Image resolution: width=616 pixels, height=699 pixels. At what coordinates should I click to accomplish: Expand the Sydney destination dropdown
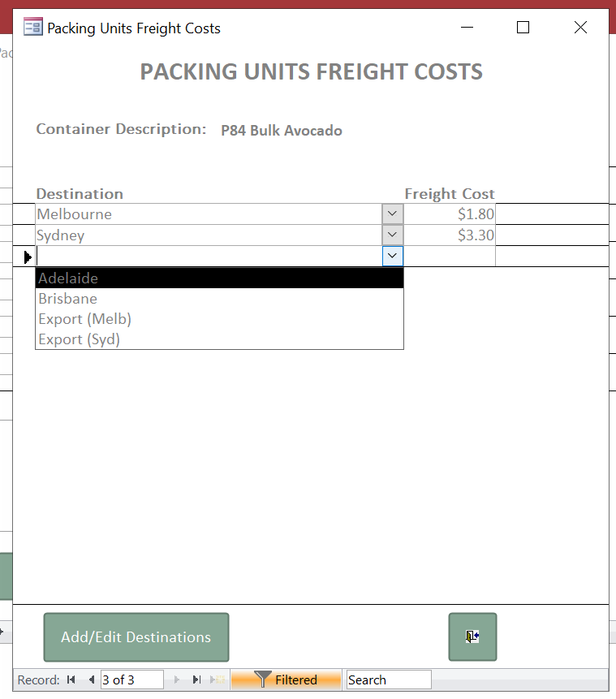(x=392, y=235)
